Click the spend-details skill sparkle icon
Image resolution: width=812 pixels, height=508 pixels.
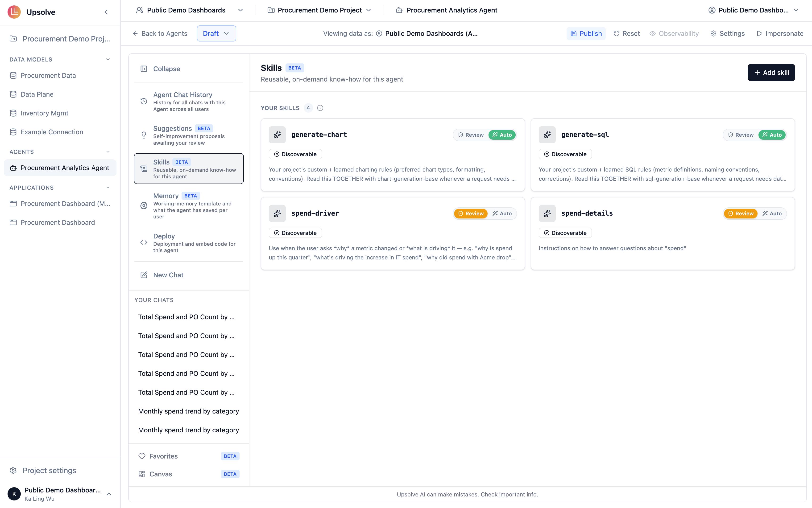tap(547, 213)
